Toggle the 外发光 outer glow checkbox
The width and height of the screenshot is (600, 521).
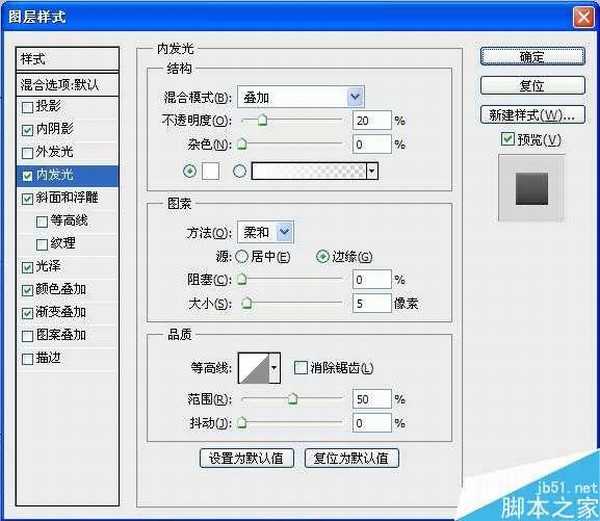pos(27,153)
